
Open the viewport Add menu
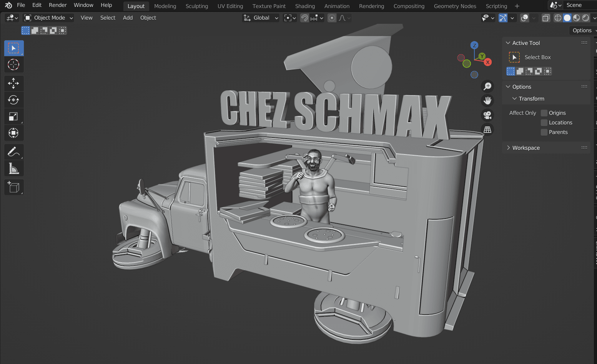tap(128, 18)
